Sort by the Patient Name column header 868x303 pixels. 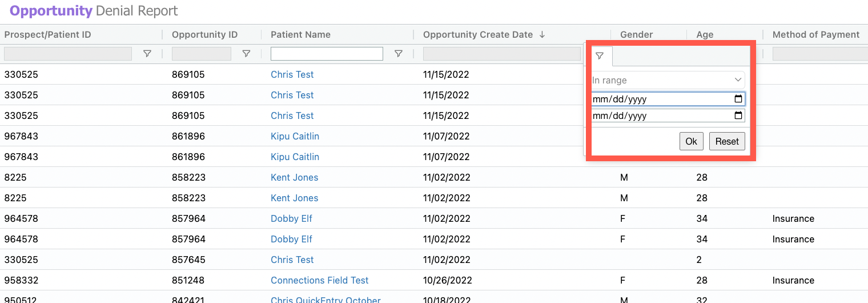[x=300, y=35]
